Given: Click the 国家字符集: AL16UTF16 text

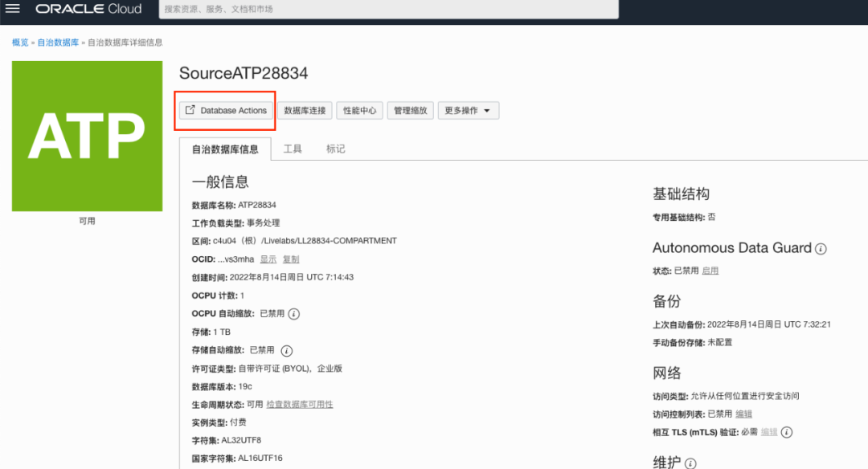Looking at the screenshot, I should pos(237,458).
